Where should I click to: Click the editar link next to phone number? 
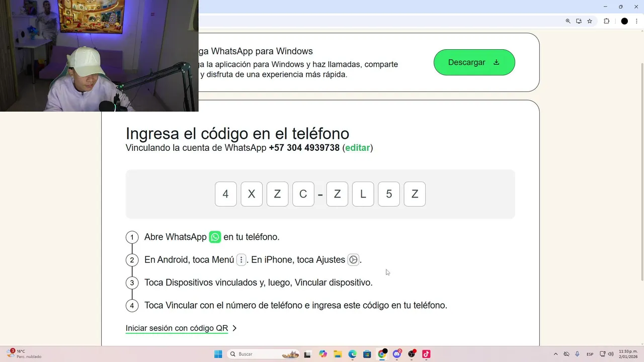(357, 148)
